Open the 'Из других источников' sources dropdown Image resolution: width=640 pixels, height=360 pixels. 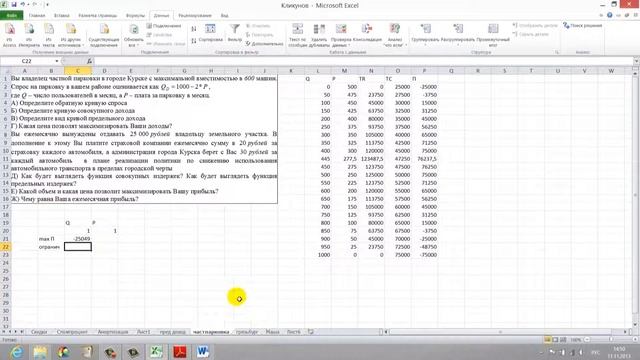click(71, 35)
